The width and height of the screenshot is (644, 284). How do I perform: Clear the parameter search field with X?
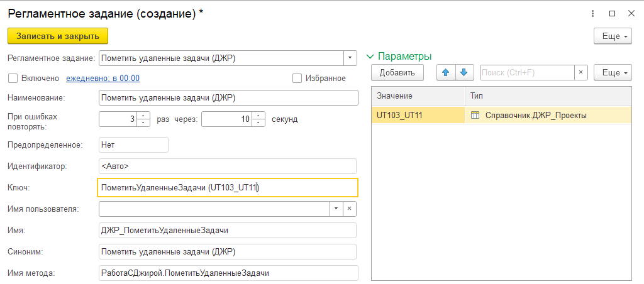[580, 72]
